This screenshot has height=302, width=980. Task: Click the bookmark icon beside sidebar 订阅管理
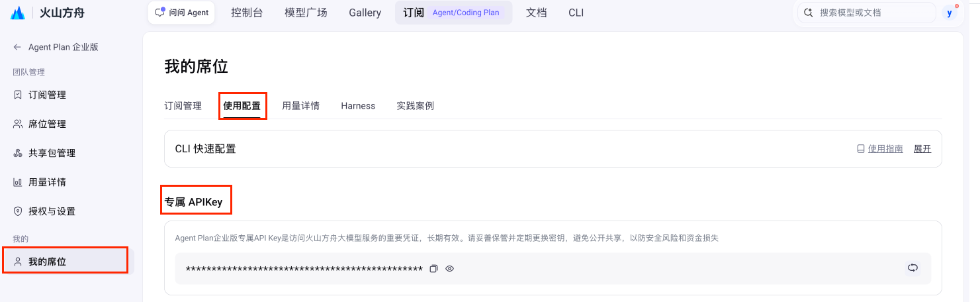pos(18,95)
